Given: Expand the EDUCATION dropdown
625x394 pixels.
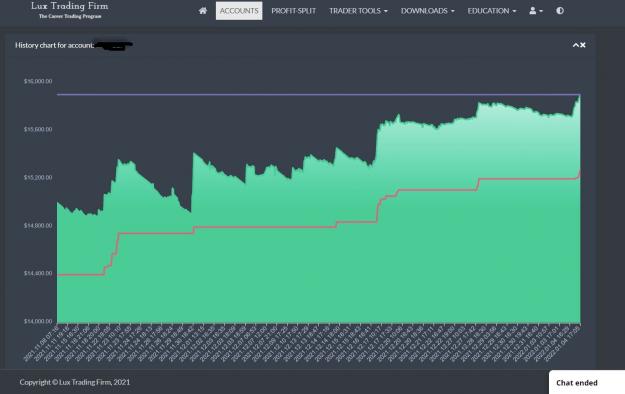Looking at the screenshot, I should [491, 11].
